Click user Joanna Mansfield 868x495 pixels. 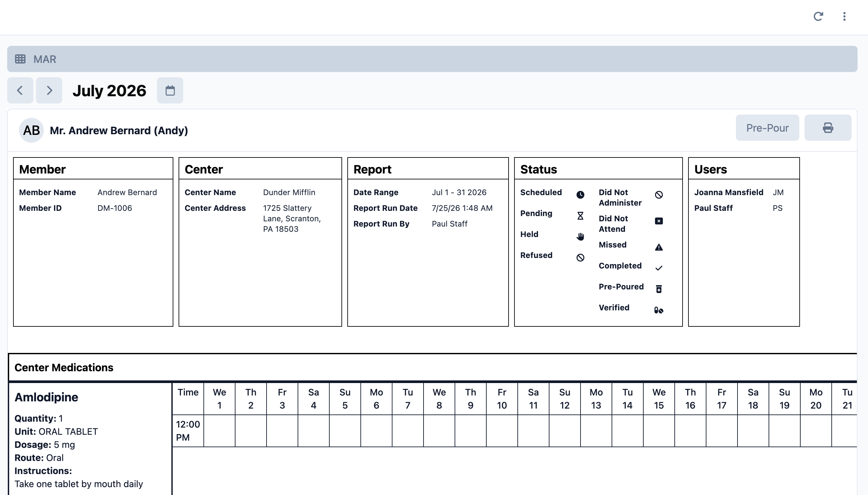[729, 192]
